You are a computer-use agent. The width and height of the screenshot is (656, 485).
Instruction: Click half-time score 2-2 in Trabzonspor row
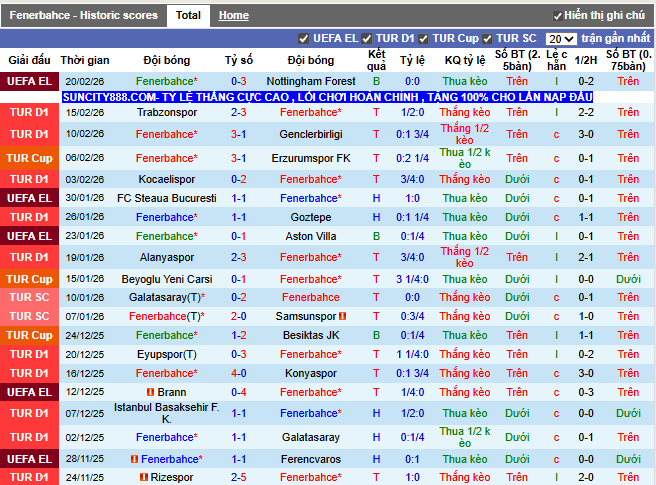(x=585, y=112)
